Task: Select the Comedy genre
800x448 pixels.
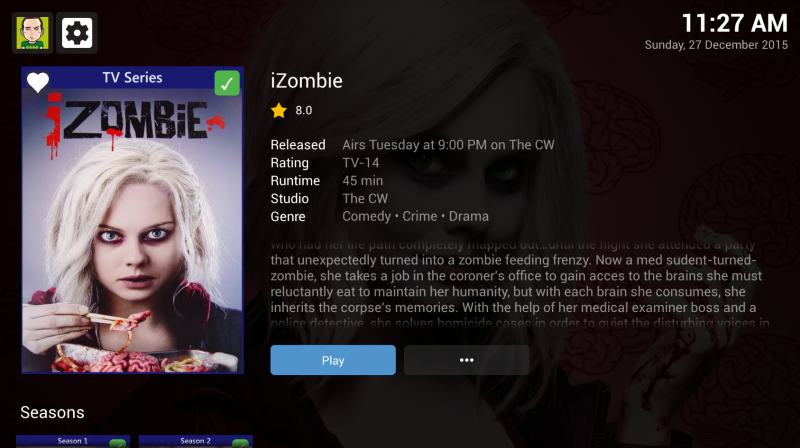Action: pos(366,216)
